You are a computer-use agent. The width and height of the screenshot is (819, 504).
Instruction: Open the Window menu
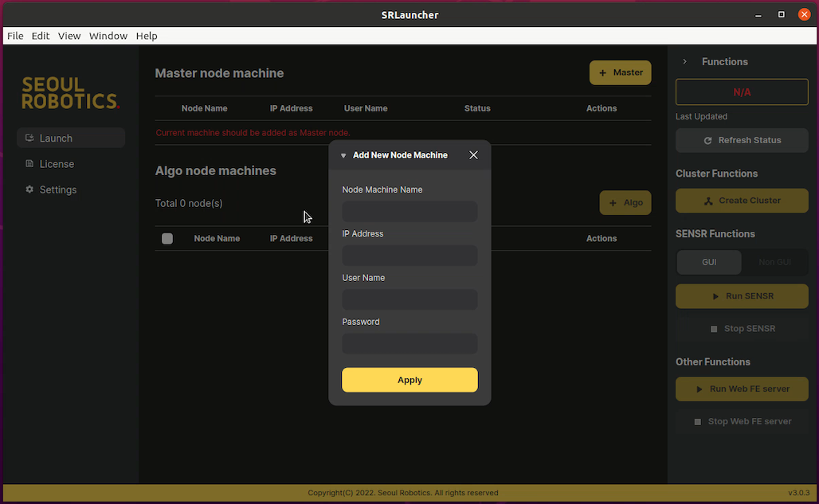[x=108, y=36]
